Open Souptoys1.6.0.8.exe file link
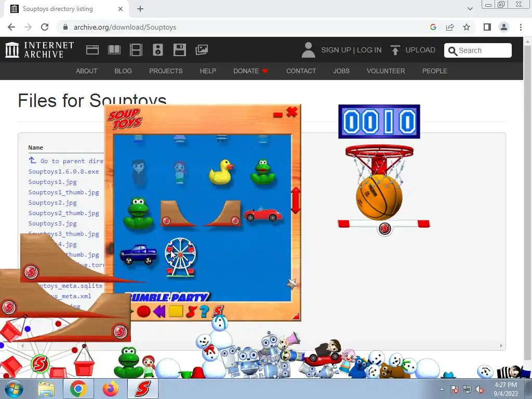Screen dimensions: 532x399 [63, 171]
